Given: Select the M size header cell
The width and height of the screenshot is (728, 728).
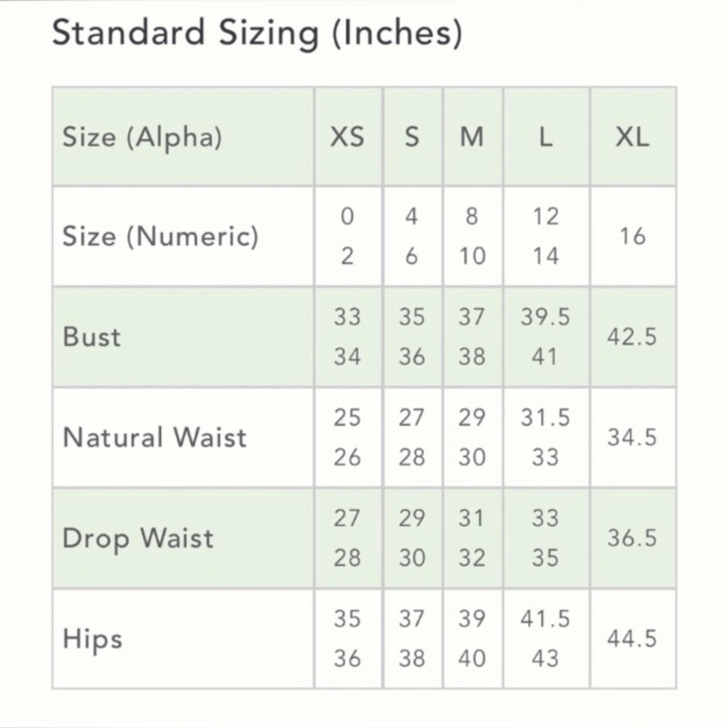Looking at the screenshot, I should click(472, 138).
